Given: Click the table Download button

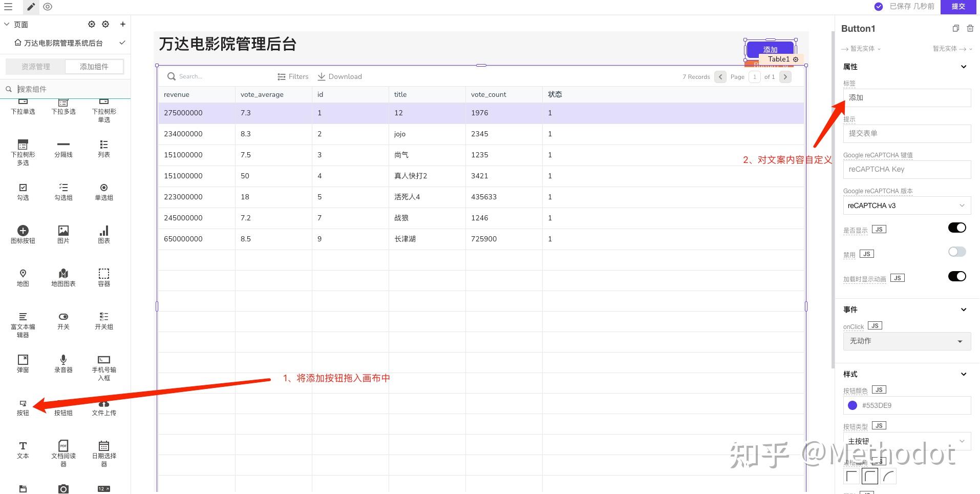Looking at the screenshot, I should 339,76.
